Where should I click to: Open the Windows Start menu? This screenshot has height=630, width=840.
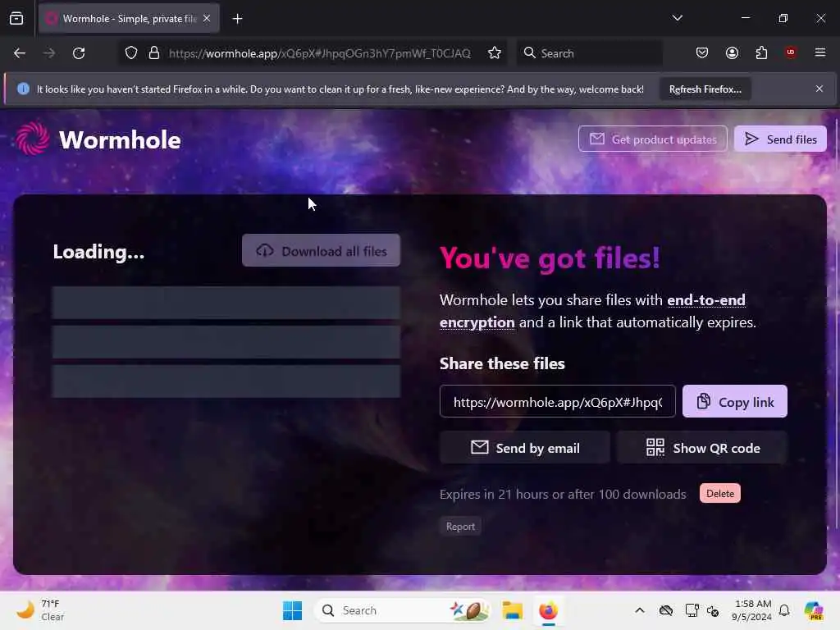pos(293,610)
